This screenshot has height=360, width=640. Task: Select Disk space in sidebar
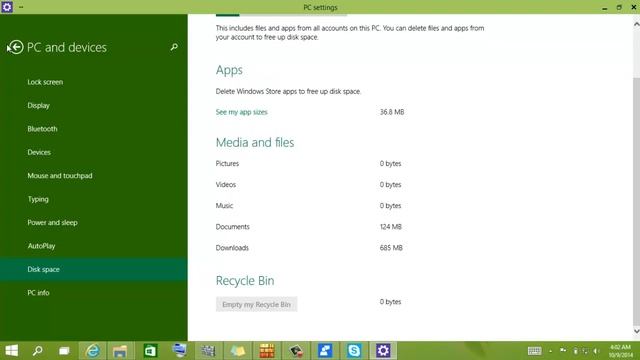[x=93, y=269]
